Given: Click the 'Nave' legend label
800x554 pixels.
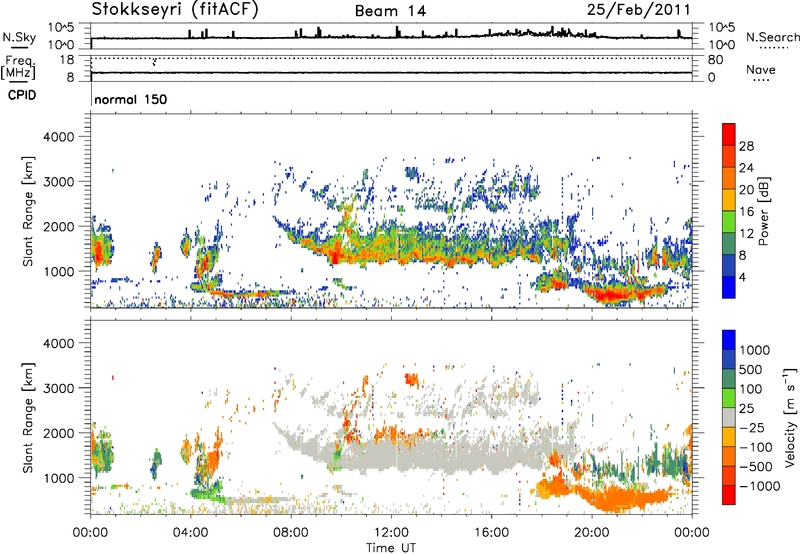Looking at the screenshot, I should pyautogui.click(x=761, y=69).
